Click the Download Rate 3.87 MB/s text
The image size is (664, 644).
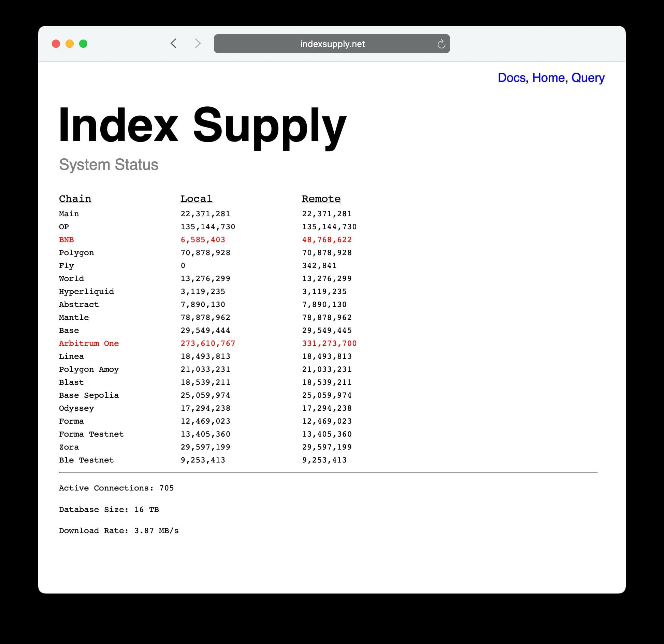[x=118, y=531]
